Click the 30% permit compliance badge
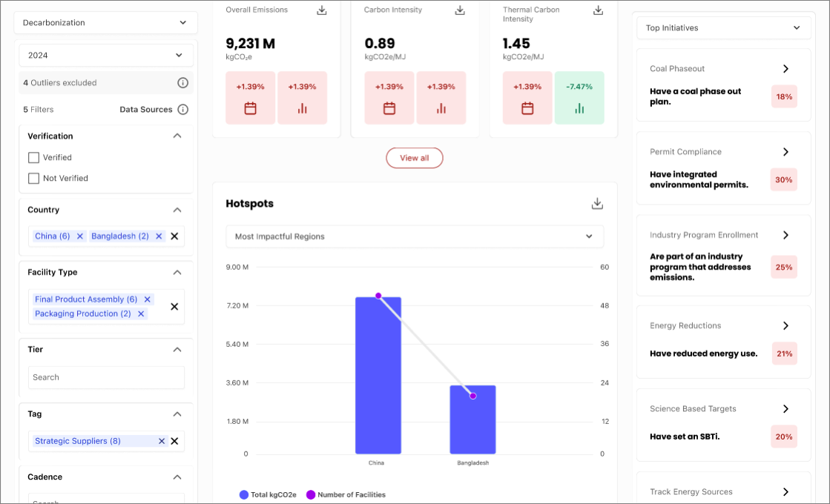 784,180
